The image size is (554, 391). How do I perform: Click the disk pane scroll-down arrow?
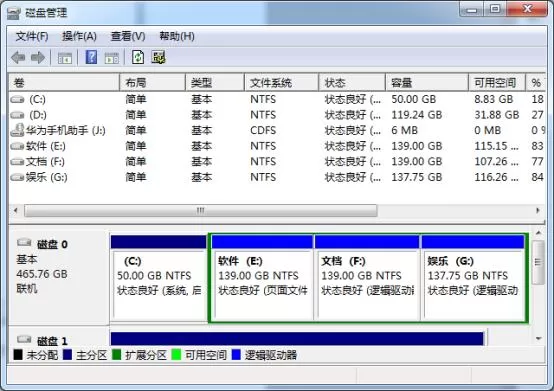click(538, 338)
